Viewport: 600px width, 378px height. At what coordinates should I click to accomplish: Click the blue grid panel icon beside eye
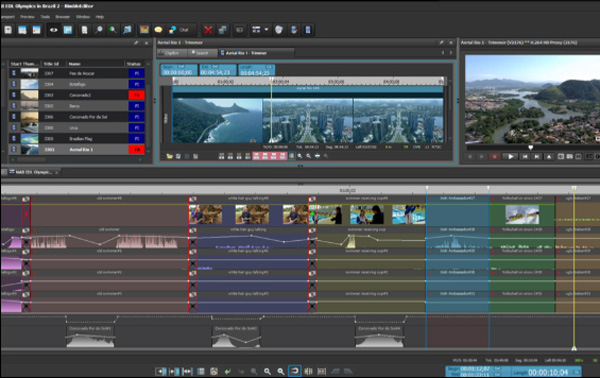68,30
